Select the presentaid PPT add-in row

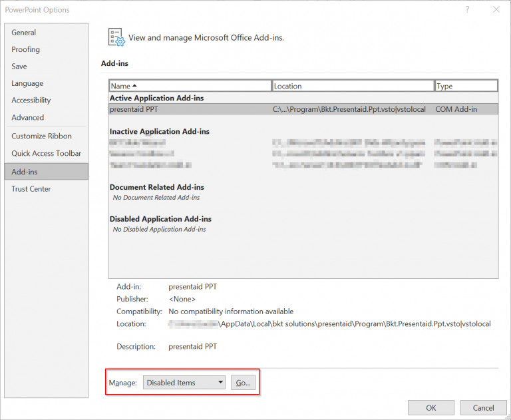303,109
